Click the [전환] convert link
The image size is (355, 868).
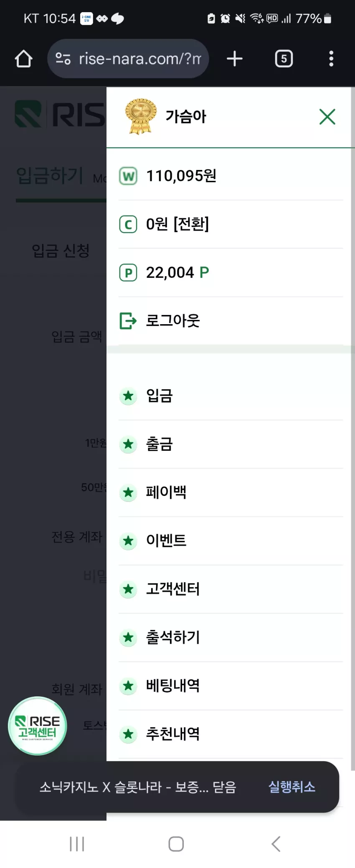(191, 224)
